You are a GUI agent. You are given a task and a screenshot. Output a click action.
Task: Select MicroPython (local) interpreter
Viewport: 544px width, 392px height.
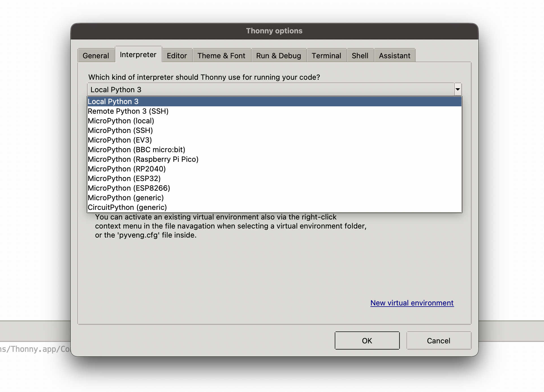click(x=121, y=121)
